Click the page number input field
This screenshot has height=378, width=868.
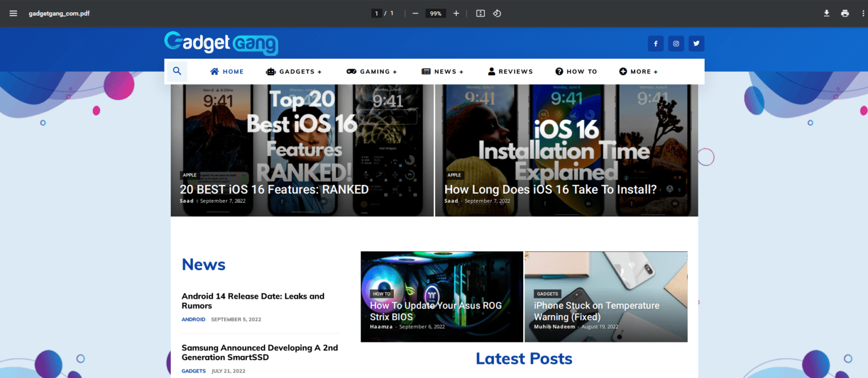[x=376, y=14]
